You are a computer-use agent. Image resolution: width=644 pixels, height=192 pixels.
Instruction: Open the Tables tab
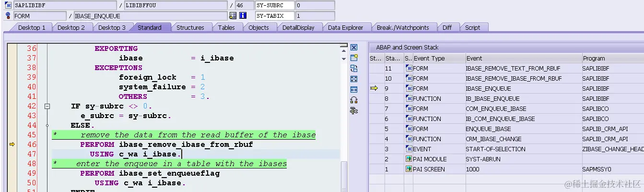(x=226, y=27)
